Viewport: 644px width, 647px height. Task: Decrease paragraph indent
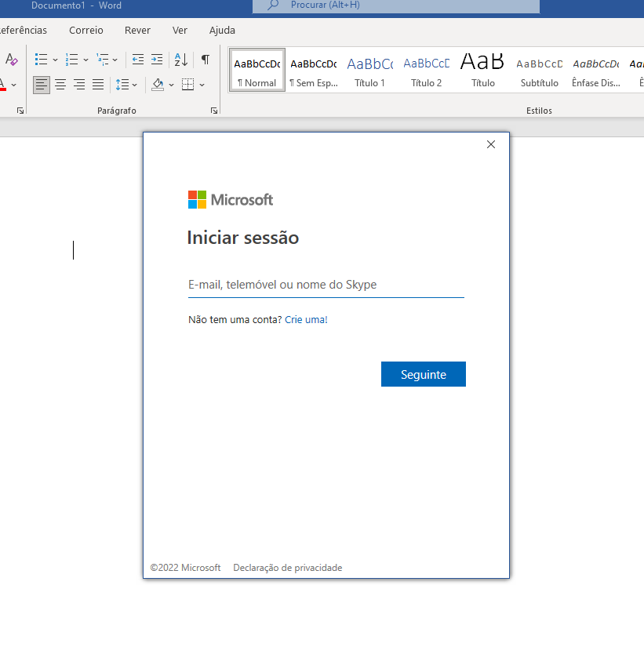[138, 60]
